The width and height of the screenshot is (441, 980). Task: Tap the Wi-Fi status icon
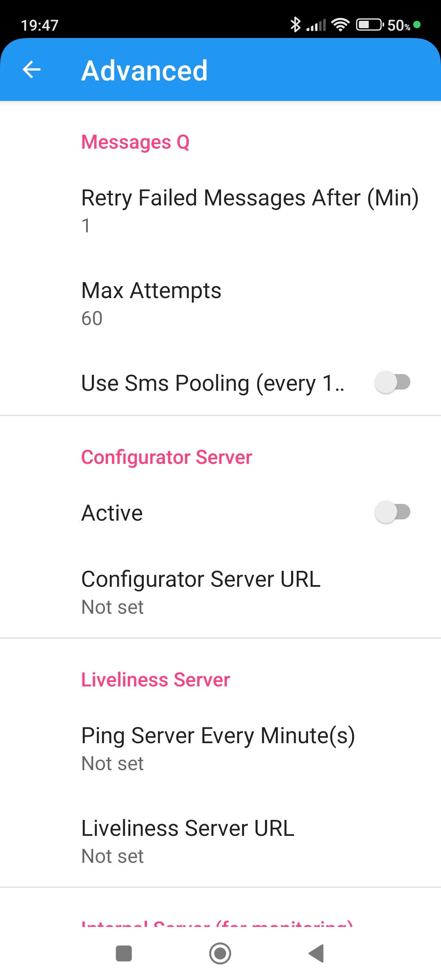pyautogui.click(x=340, y=25)
